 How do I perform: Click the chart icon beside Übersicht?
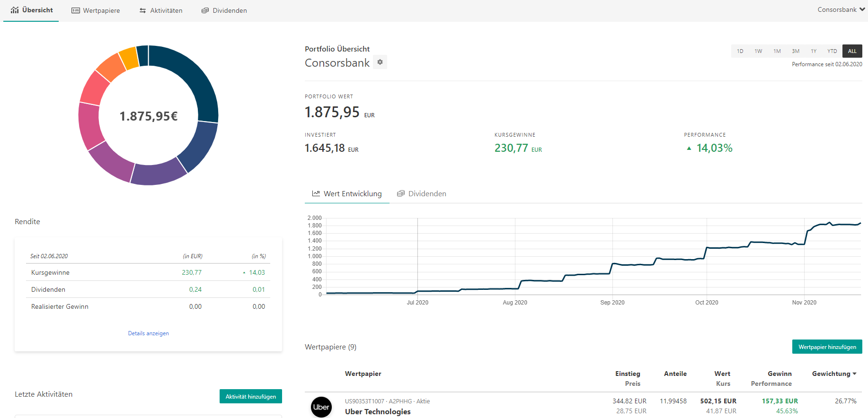tap(15, 10)
